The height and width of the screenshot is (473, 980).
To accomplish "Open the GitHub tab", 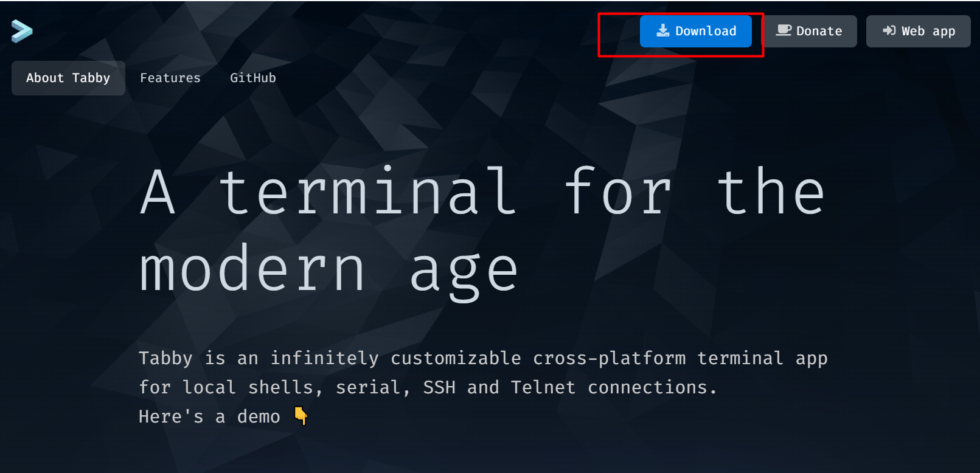I will pos(253,78).
